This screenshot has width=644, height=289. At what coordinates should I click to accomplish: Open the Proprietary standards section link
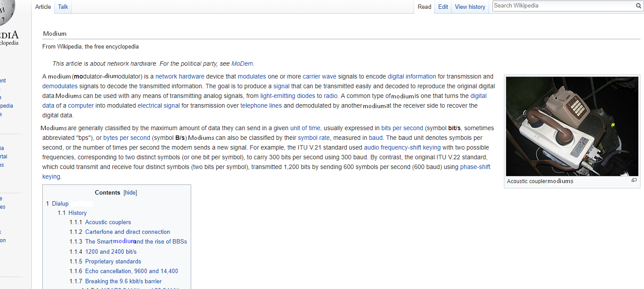point(113,261)
